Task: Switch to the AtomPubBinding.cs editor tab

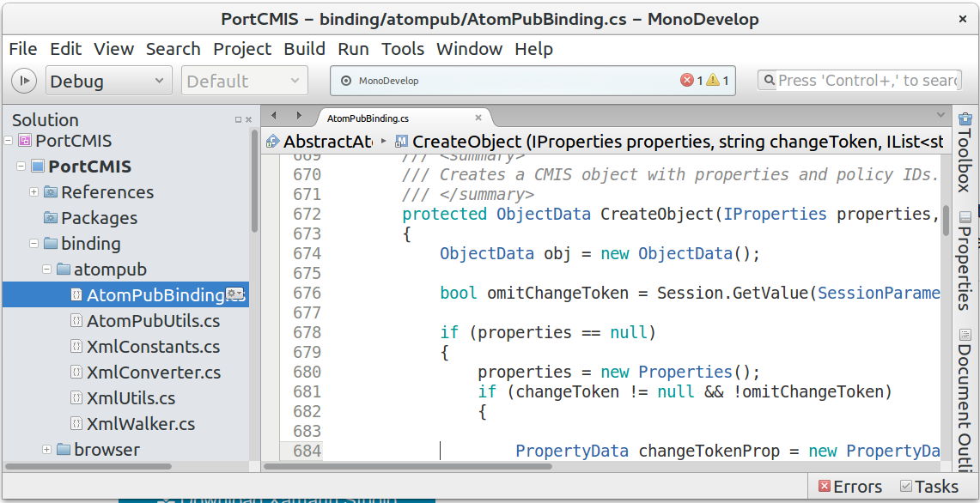Action: coord(405,118)
